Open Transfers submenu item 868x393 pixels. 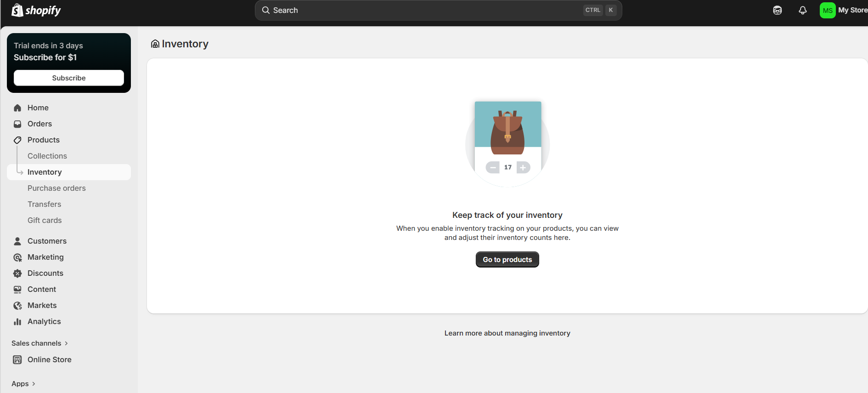tap(44, 204)
